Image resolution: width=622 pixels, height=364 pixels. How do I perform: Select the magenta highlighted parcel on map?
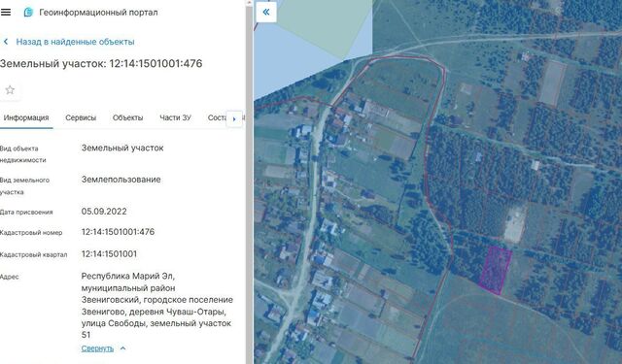pos(495,271)
